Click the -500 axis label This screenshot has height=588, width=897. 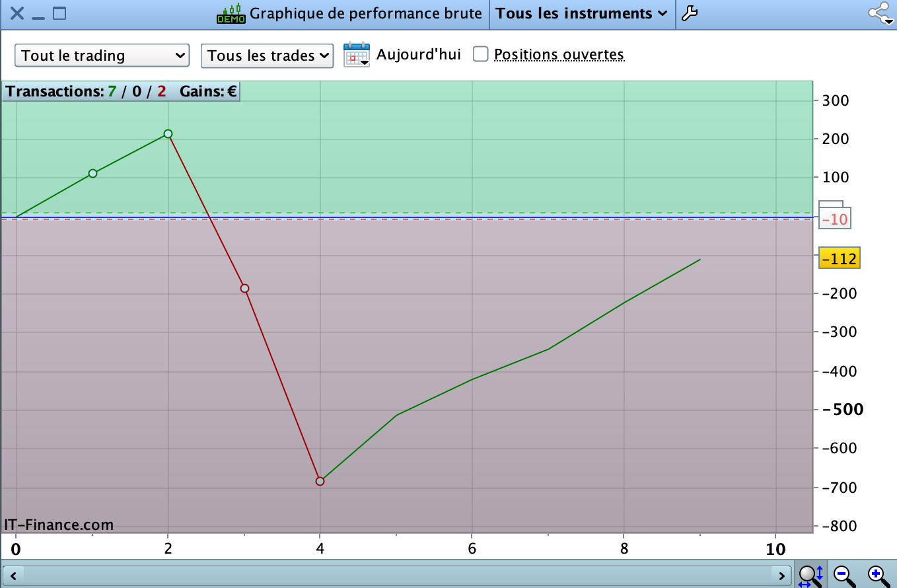pyautogui.click(x=842, y=409)
